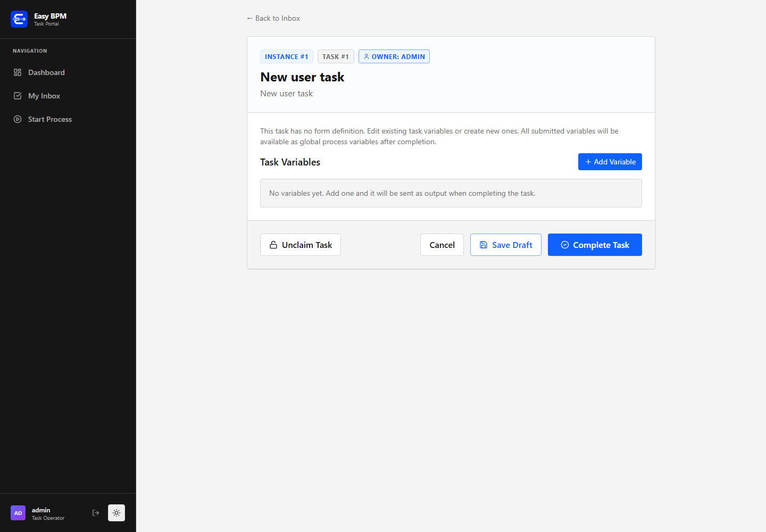Click the 'Task Variables' section title
This screenshot has width=766, height=532.
point(290,162)
